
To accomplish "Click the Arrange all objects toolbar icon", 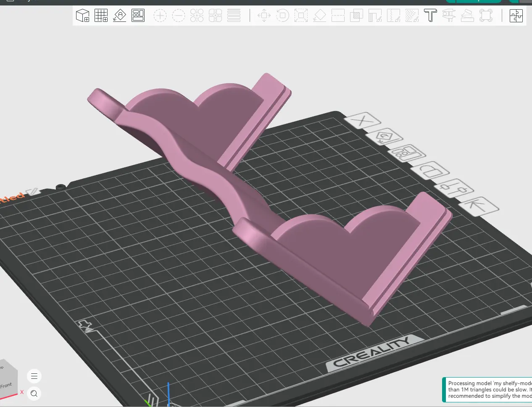I will point(138,16).
